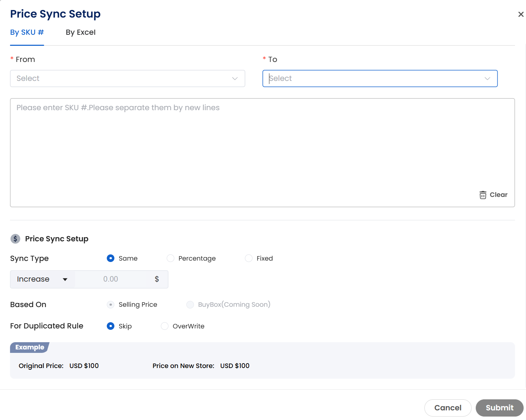Open the From store dropdown

(x=127, y=78)
